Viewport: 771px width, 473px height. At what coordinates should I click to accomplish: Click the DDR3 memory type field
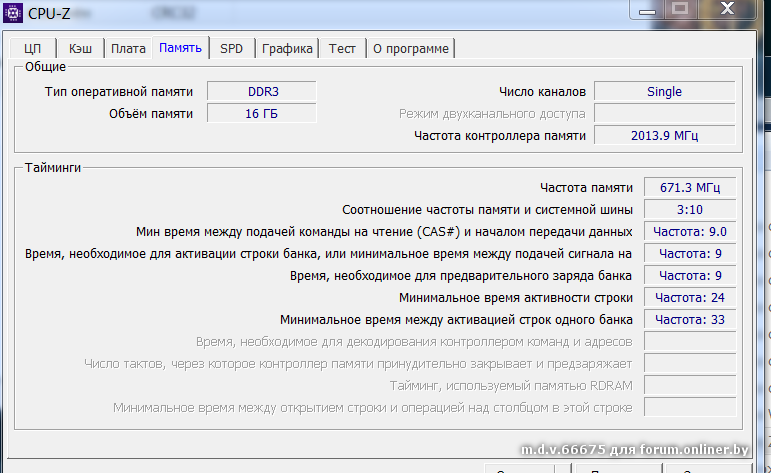[262, 91]
